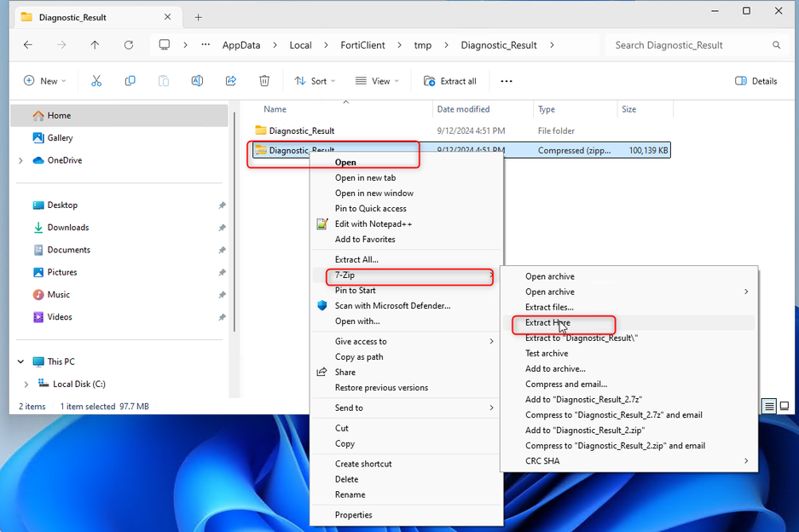Viewport: 799px width, 532px height.
Task: Click Extract all button in toolbar
Action: click(x=450, y=81)
